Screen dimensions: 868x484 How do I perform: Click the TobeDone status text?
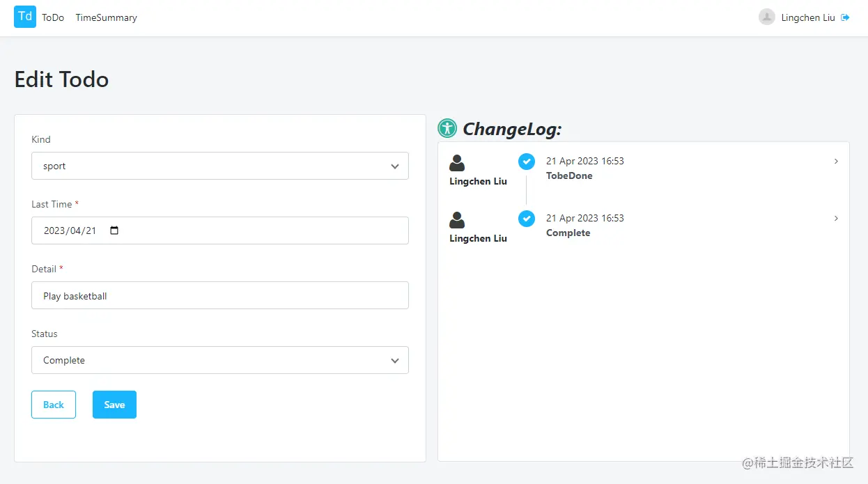[569, 176]
